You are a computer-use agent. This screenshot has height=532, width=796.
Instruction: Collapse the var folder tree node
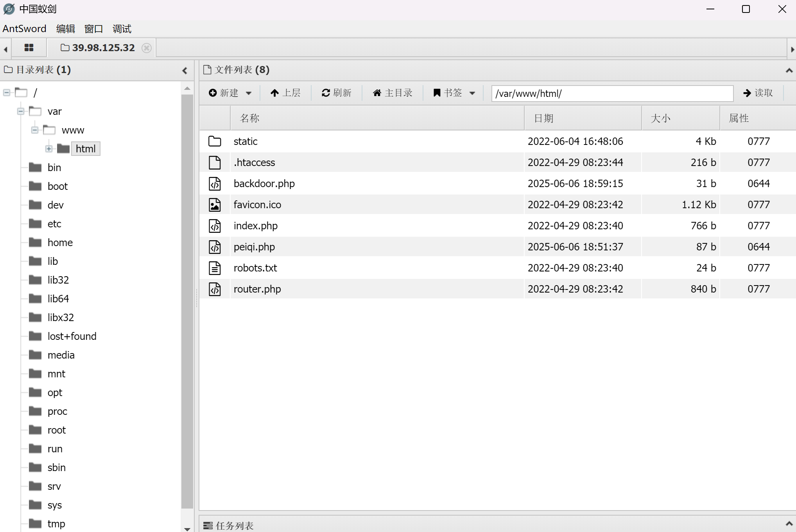point(21,111)
